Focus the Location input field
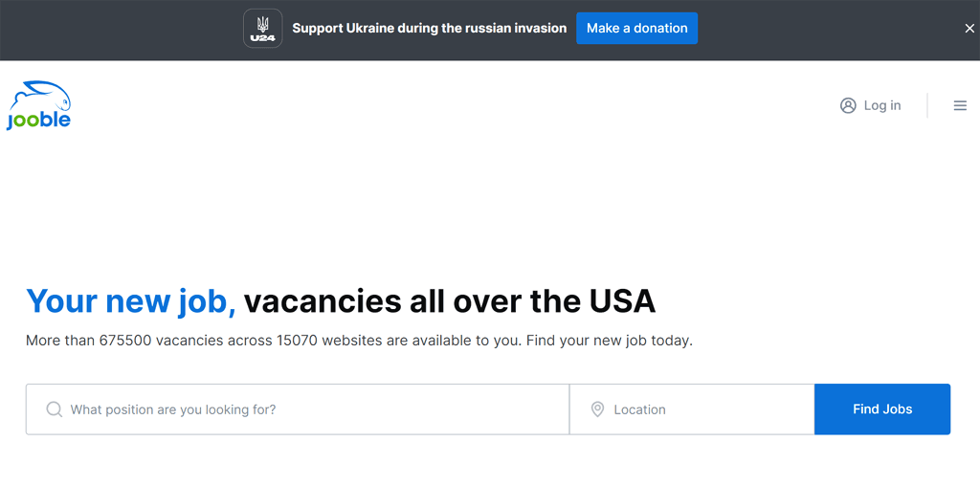This screenshot has height=486, width=980. coord(692,409)
